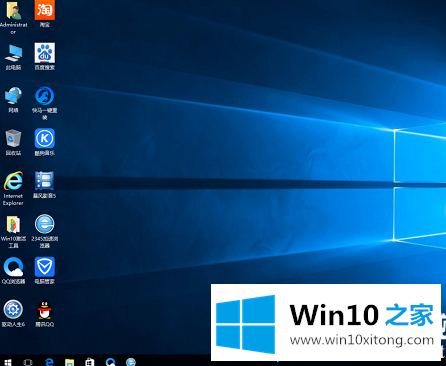
Task: Click the blue horse reinstall tool icon
Action: [45, 96]
